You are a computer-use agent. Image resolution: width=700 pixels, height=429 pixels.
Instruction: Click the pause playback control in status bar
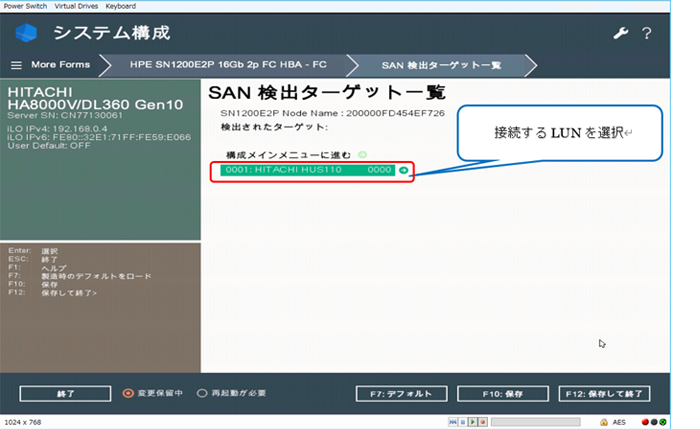pyautogui.click(x=463, y=422)
